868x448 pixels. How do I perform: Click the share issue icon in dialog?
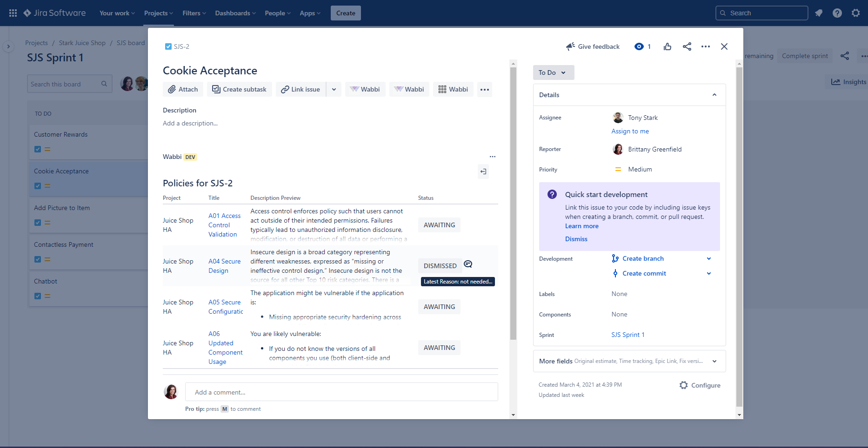coord(687,46)
